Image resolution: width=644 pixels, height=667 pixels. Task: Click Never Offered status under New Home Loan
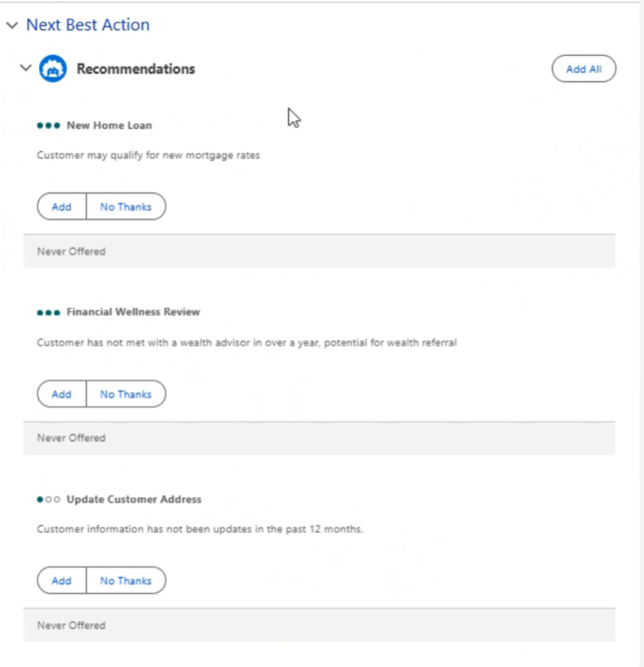coord(71,251)
